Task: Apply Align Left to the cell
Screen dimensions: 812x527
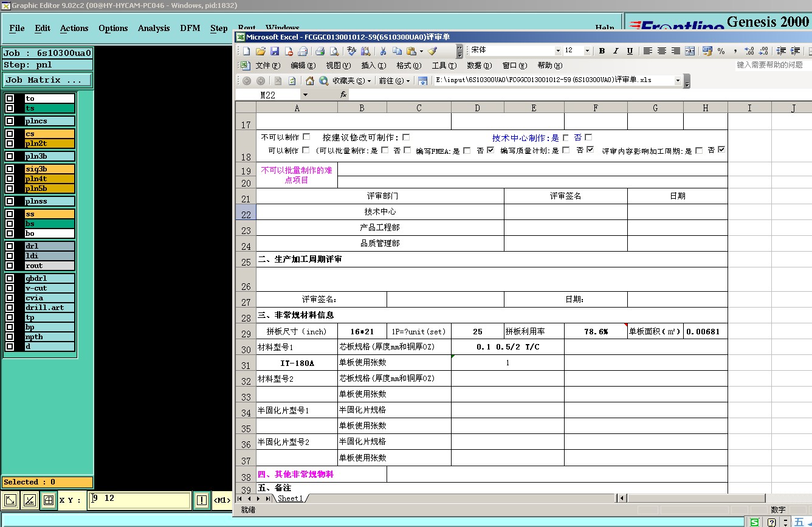Action: [648, 51]
